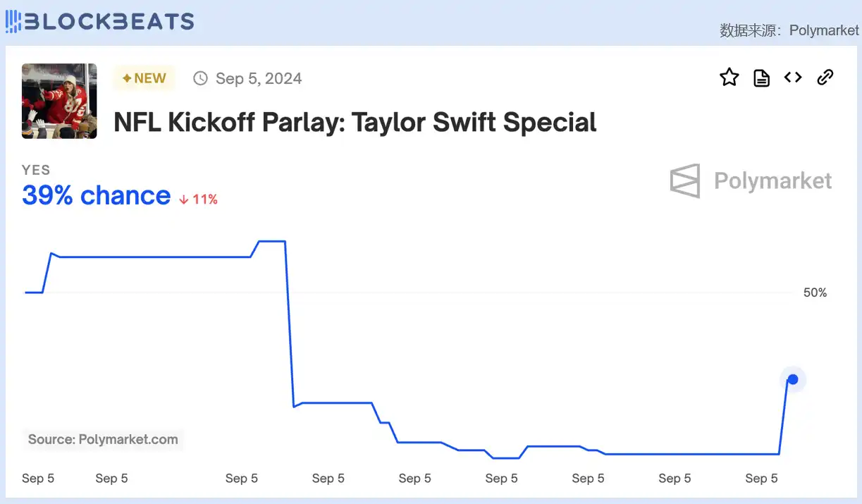Click the 50% axis label
862x504 pixels.
coord(815,293)
